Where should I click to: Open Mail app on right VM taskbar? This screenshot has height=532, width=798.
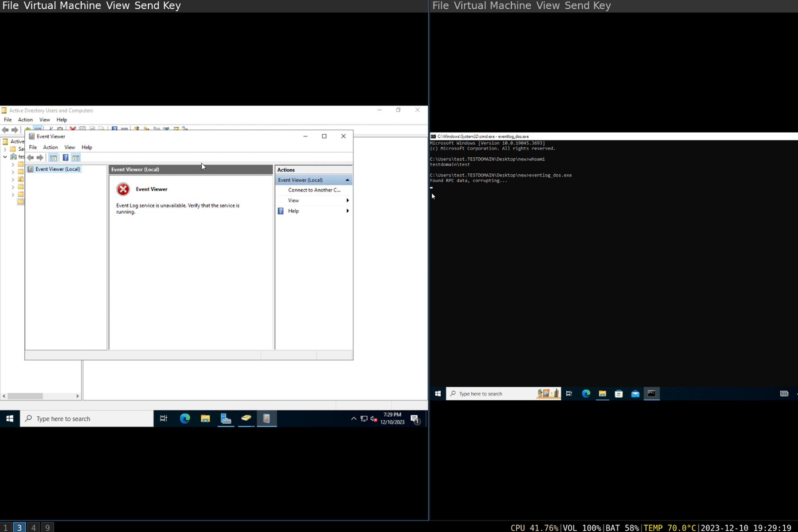(x=635, y=394)
